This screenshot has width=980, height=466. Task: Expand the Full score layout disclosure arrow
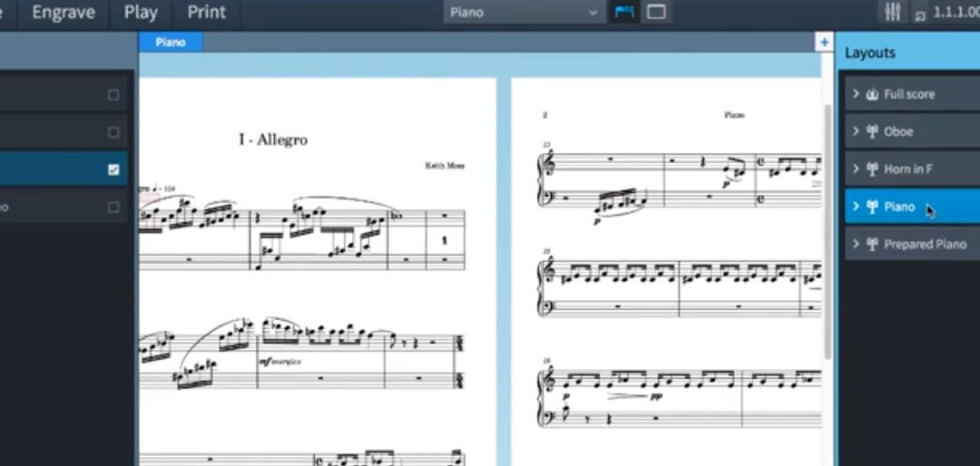click(857, 94)
